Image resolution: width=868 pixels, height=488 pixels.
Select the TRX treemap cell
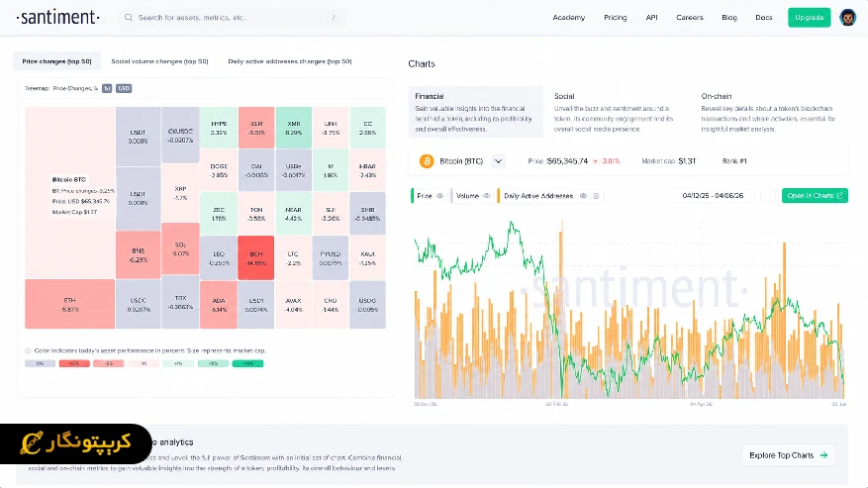click(180, 302)
